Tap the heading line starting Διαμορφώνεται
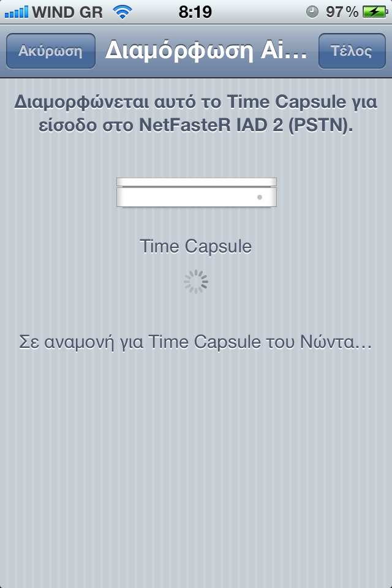 (195, 102)
